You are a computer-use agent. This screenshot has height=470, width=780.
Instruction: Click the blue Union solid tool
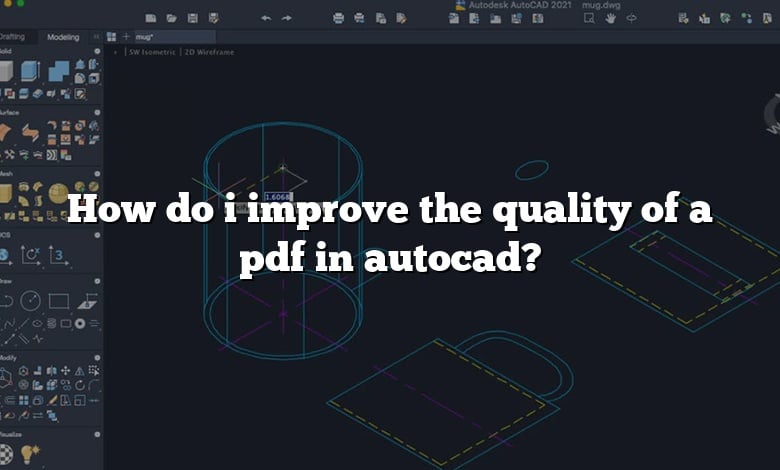click(x=59, y=71)
